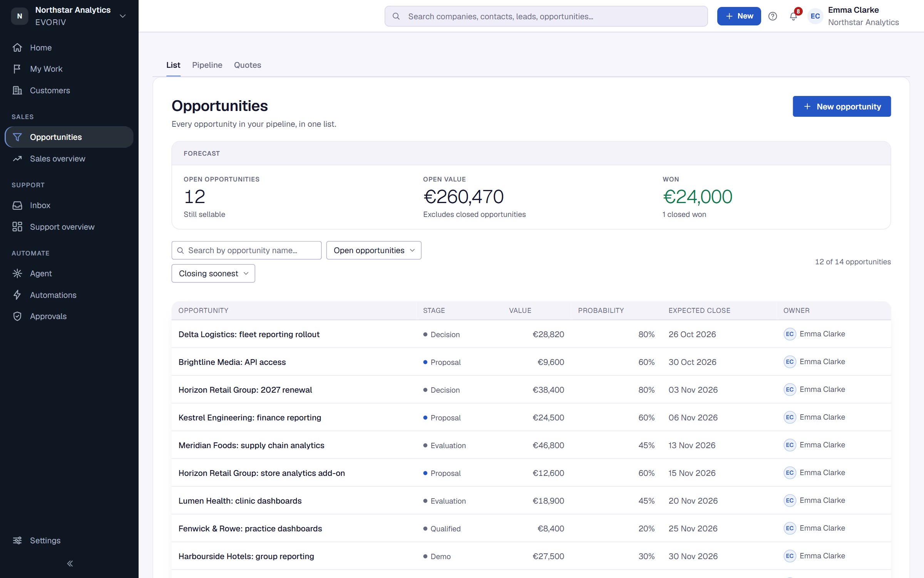Click the Northstar Analytics N logo
The width and height of the screenshot is (924, 578).
20,16
